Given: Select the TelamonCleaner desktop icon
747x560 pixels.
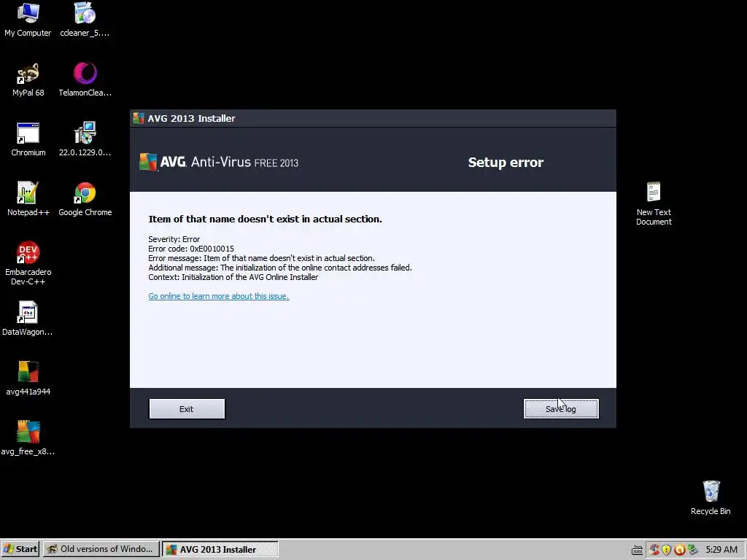Looking at the screenshot, I should pyautogui.click(x=85, y=80).
